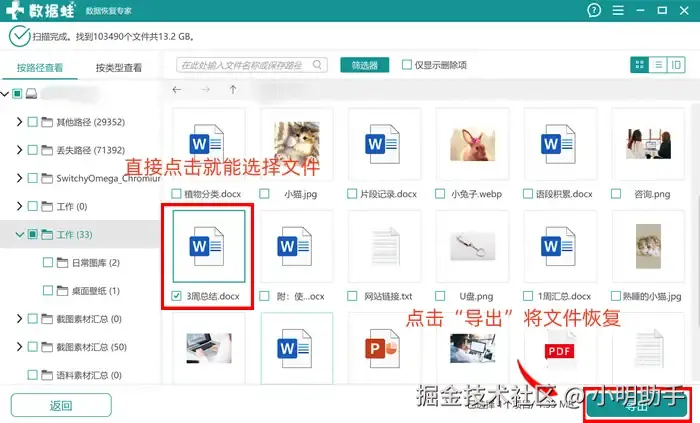Expand the 丢失路径 (71392) folder
The height and width of the screenshot is (423, 700).
click(19, 150)
